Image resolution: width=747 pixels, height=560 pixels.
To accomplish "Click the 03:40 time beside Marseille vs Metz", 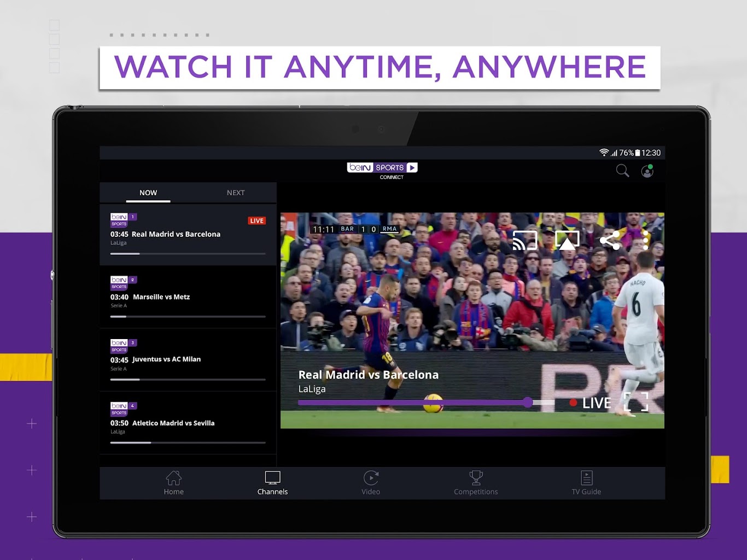I will click(119, 297).
